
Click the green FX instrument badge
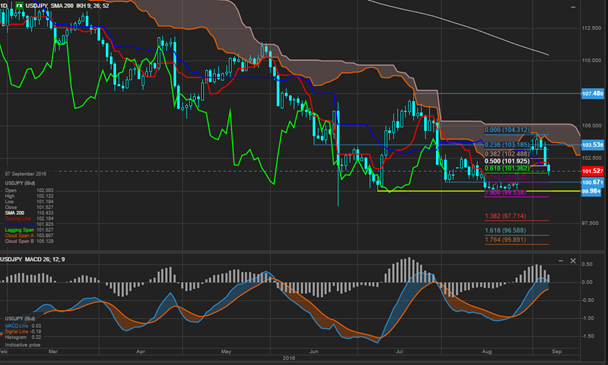(19, 5)
